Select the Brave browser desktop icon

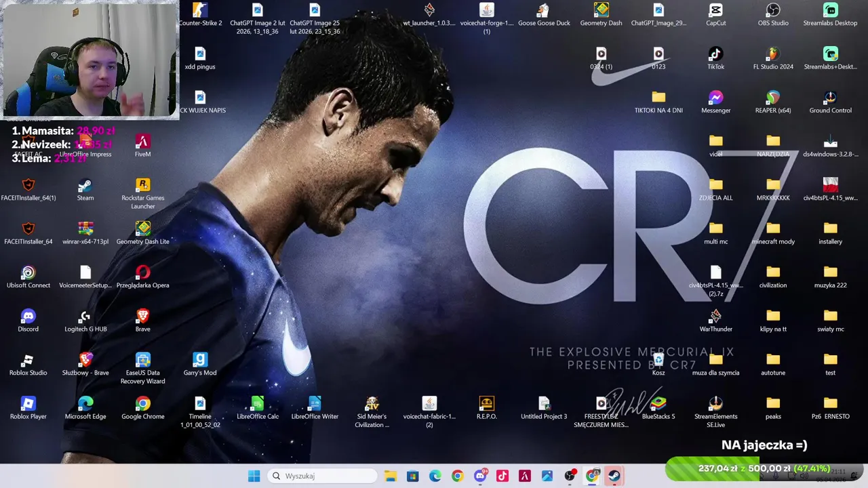[142, 321]
